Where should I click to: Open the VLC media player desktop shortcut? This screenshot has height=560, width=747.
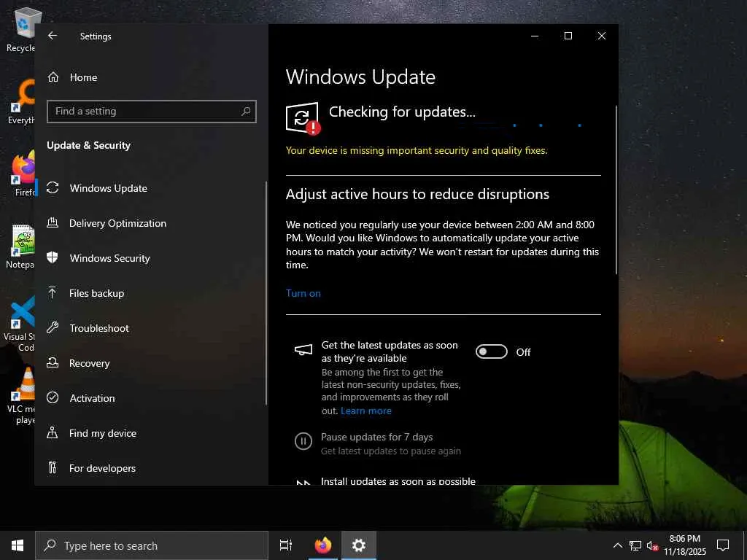21,396
